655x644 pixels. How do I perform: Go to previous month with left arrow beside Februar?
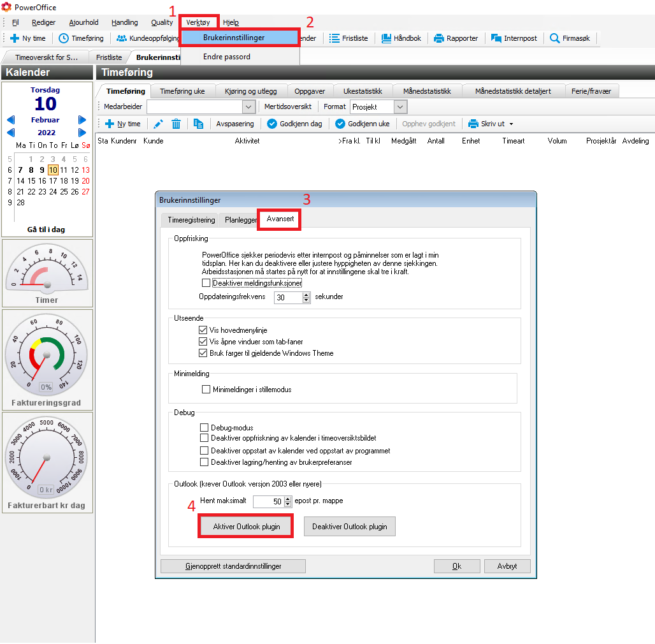pyautogui.click(x=11, y=120)
